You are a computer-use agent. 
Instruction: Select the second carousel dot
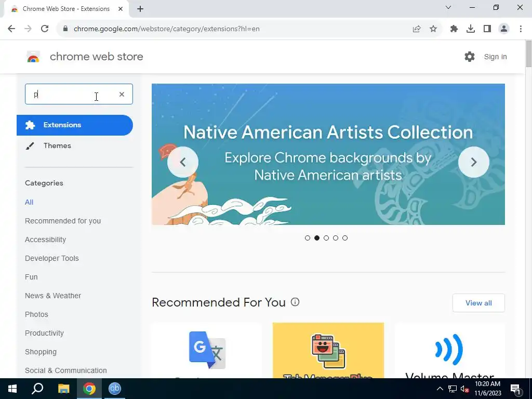tap(317, 238)
